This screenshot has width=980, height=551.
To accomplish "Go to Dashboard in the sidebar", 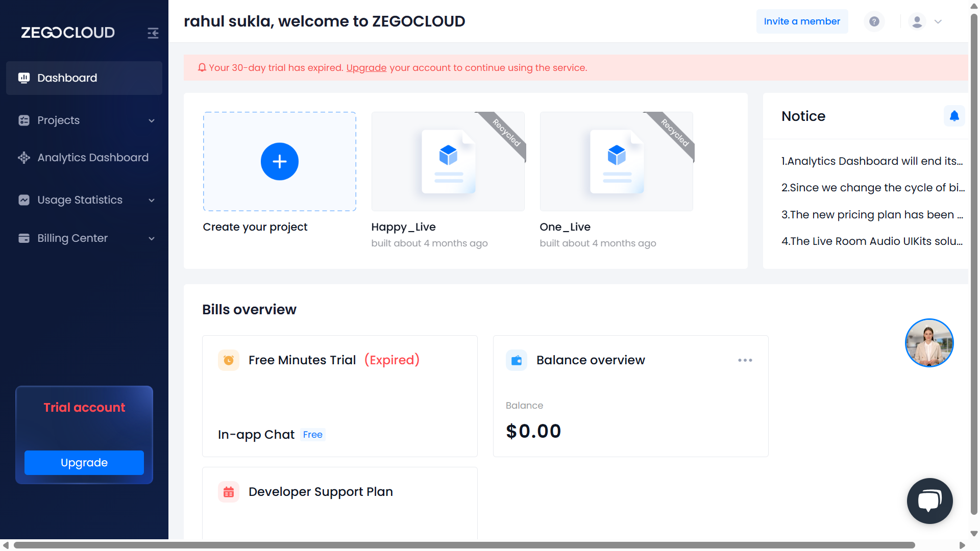I will coord(84,78).
